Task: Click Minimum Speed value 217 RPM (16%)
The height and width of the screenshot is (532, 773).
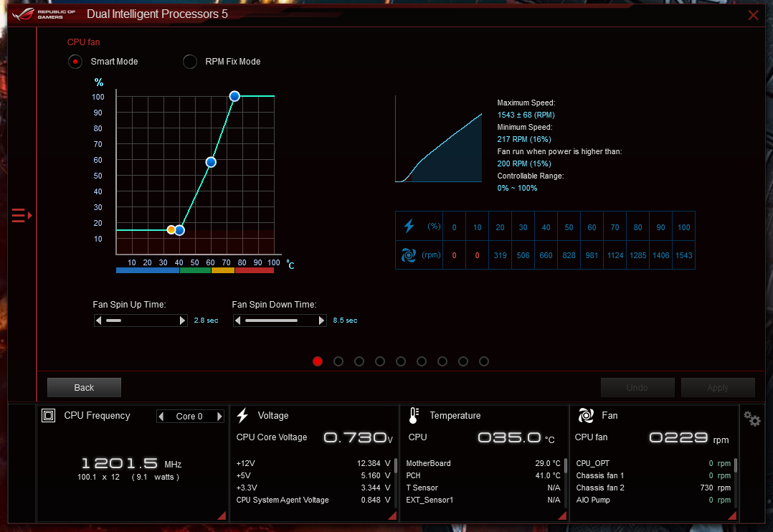Action: click(524, 139)
